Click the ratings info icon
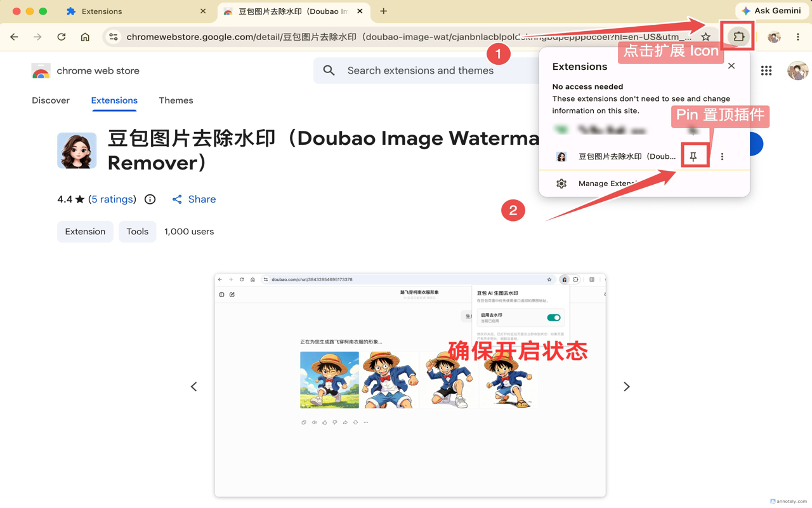This screenshot has width=812, height=508. pos(150,199)
